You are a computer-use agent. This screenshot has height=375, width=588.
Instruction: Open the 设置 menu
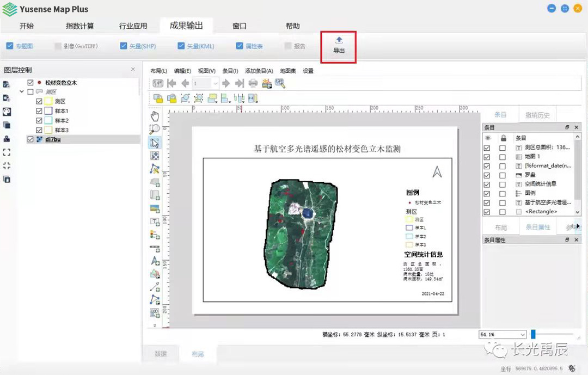[x=308, y=71]
